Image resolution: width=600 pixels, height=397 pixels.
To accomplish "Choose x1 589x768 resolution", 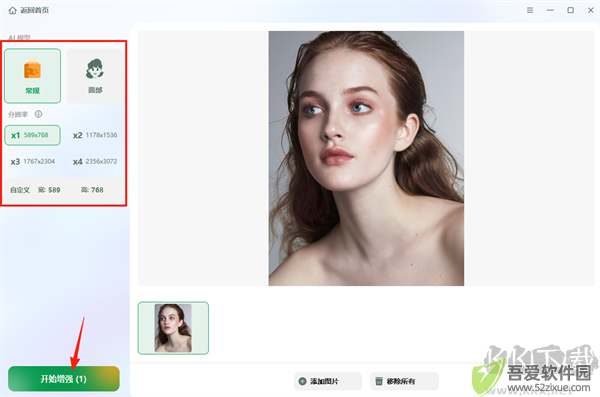I will [x=33, y=135].
